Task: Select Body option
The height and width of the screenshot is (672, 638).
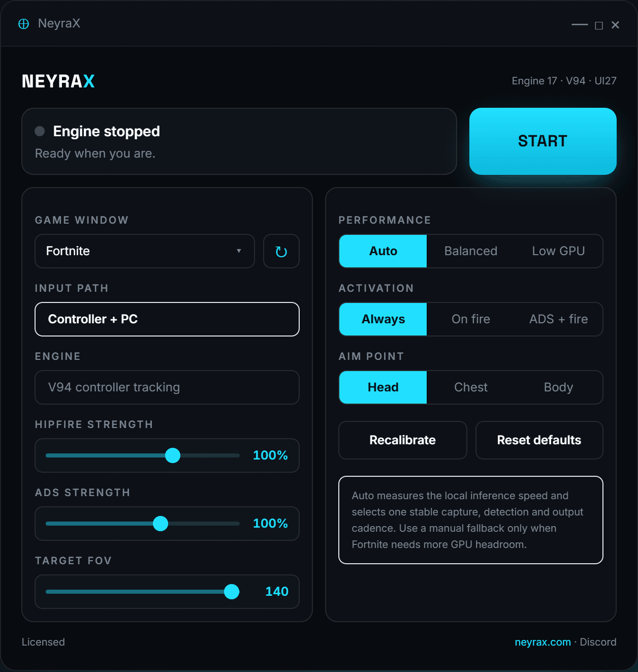Action: click(558, 387)
